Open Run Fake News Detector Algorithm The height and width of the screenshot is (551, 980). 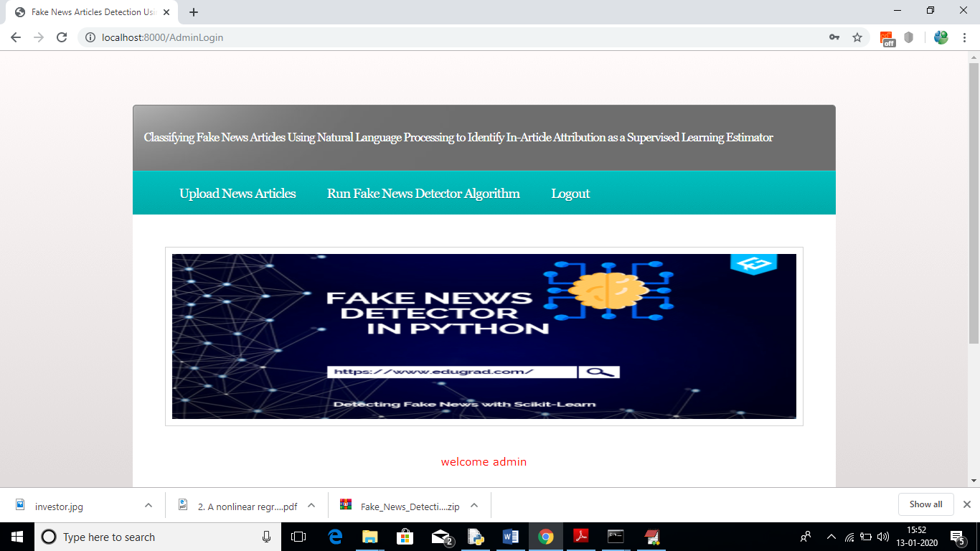[423, 194]
